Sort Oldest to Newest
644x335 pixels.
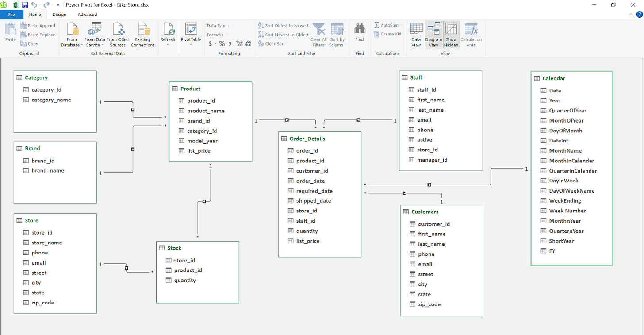click(284, 26)
